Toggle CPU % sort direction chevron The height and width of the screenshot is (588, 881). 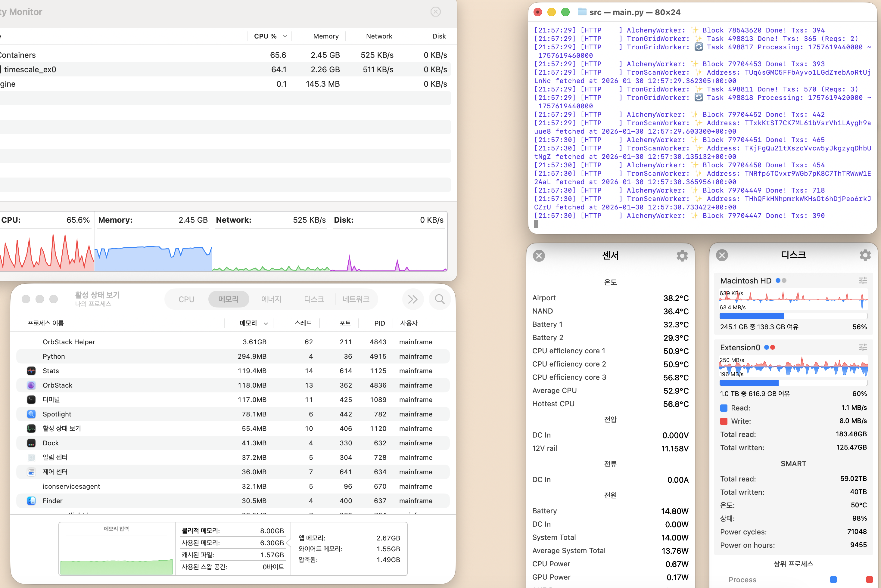(x=285, y=36)
